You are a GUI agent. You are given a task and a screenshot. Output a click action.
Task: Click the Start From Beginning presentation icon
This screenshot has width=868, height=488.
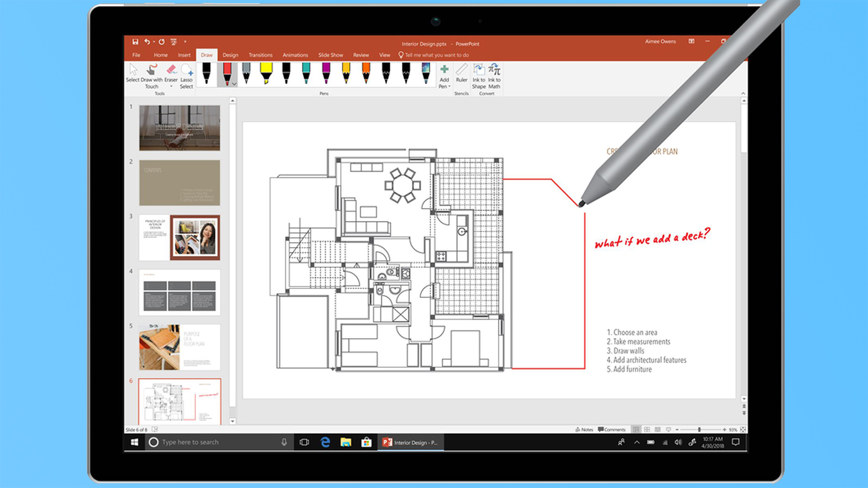click(x=174, y=42)
